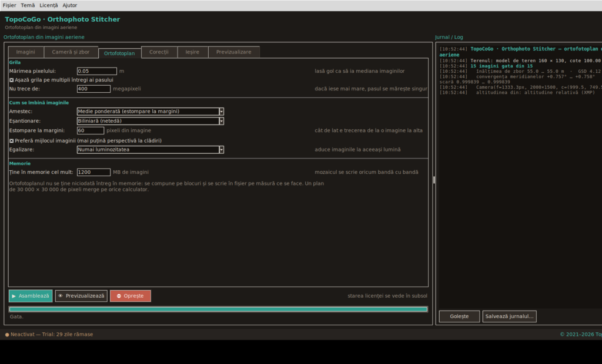Viewport: 602px width, 364px height.
Task: Click the Eșantionare dropdown arrow
Action: pyautogui.click(x=222, y=121)
